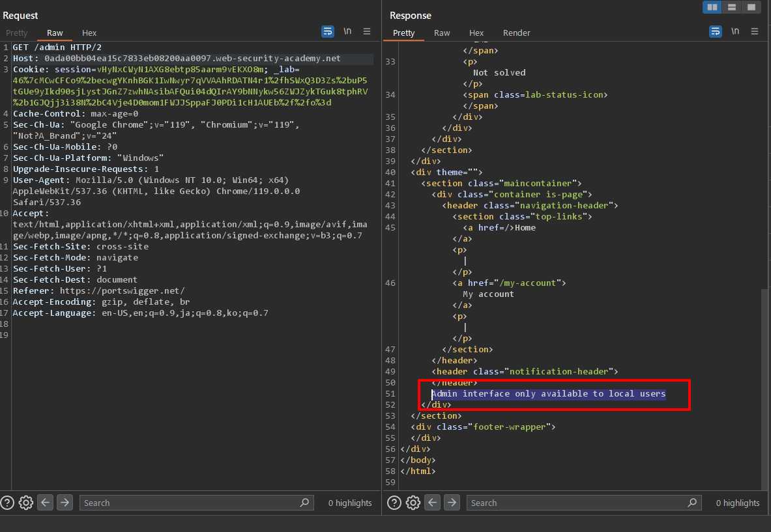This screenshot has height=532, width=771.
Task: Select the Response Pretty tab
Action: [x=403, y=33]
